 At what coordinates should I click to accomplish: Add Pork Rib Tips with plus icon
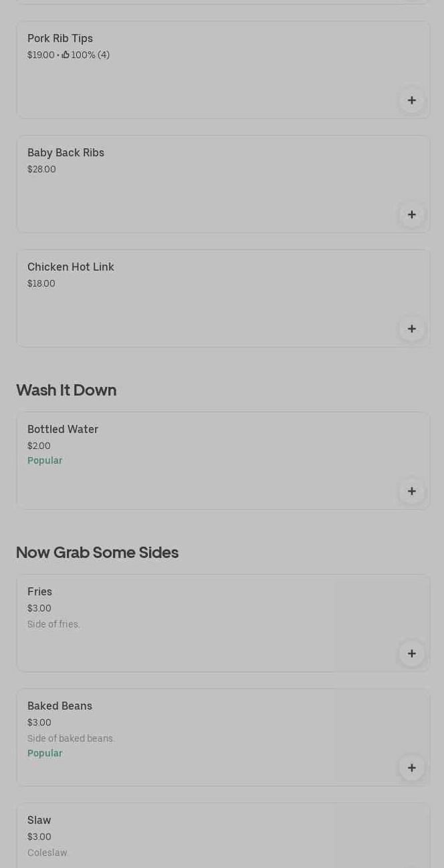(x=411, y=100)
